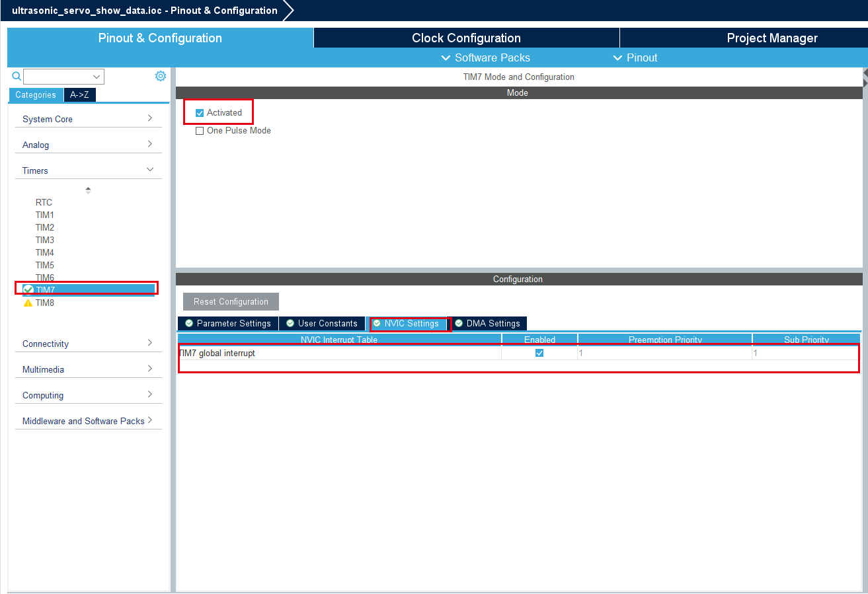Expand the System Core category
The height and width of the screenshot is (594, 868).
pyautogui.click(x=89, y=119)
